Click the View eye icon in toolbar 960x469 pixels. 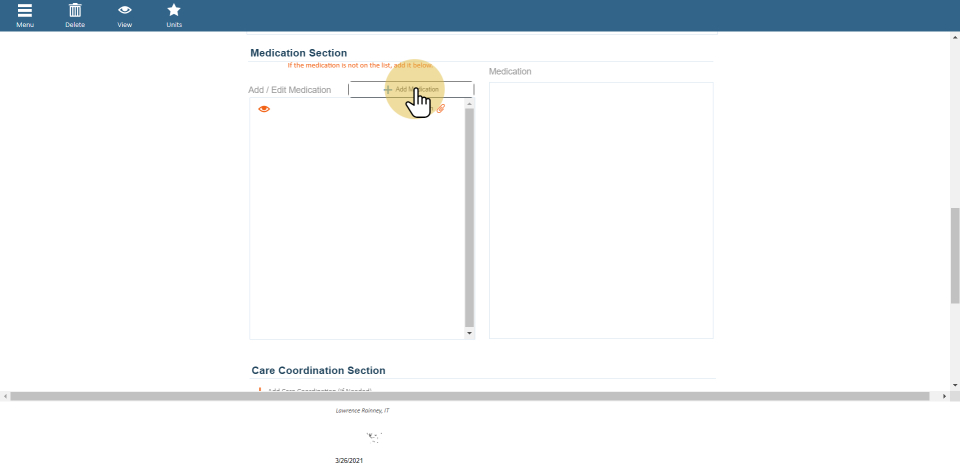[x=125, y=14]
